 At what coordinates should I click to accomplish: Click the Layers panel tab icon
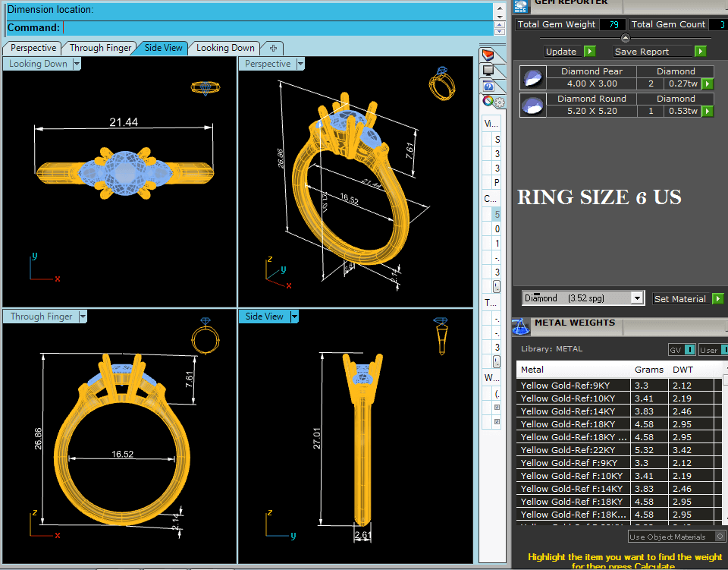tap(488, 55)
